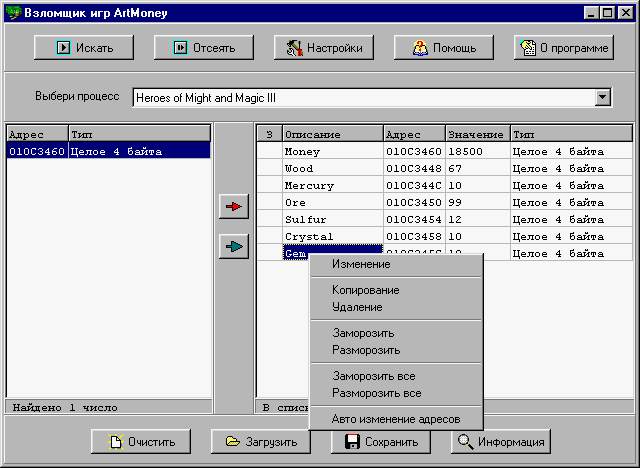Expand the process selection dropdown
Screen dimensions: 640x468
pos(602,97)
